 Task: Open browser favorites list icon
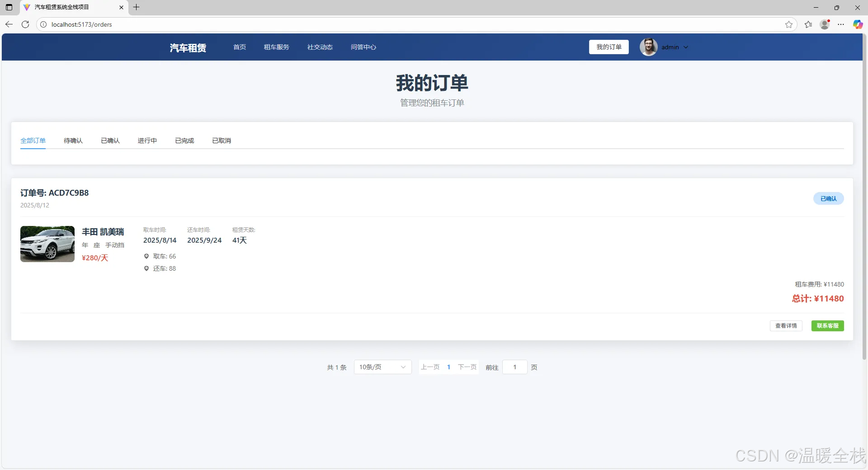pos(808,24)
